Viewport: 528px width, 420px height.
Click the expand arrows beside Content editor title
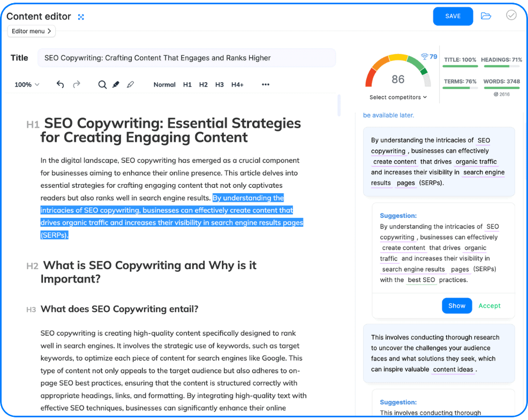pyautogui.click(x=81, y=17)
